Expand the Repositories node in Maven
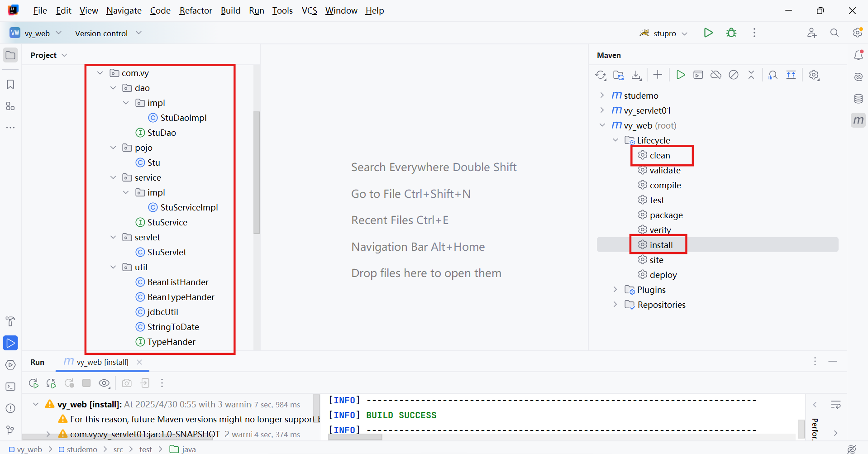This screenshot has height=454, width=868. point(615,304)
